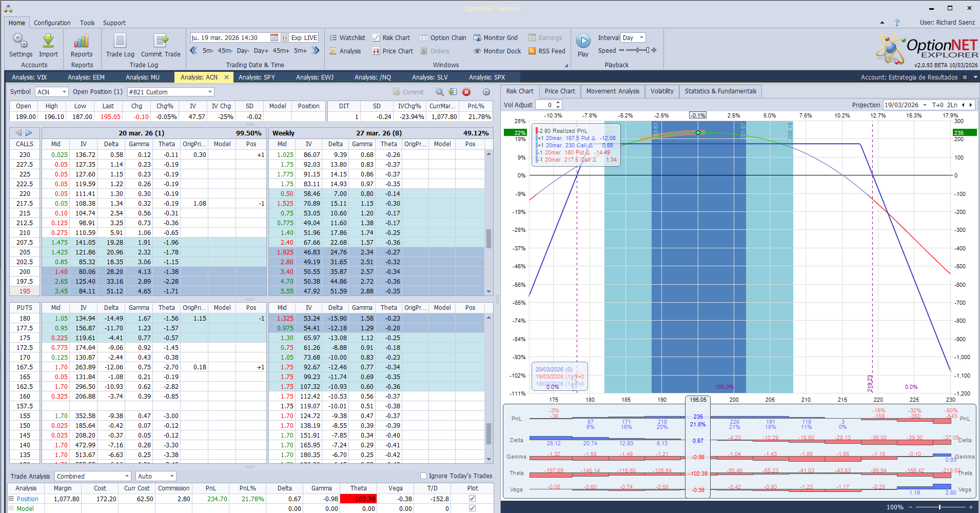Open the Auto dropdown in Trade Analysis
The height and width of the screenshot is (513, 980).
pos(172,476)
